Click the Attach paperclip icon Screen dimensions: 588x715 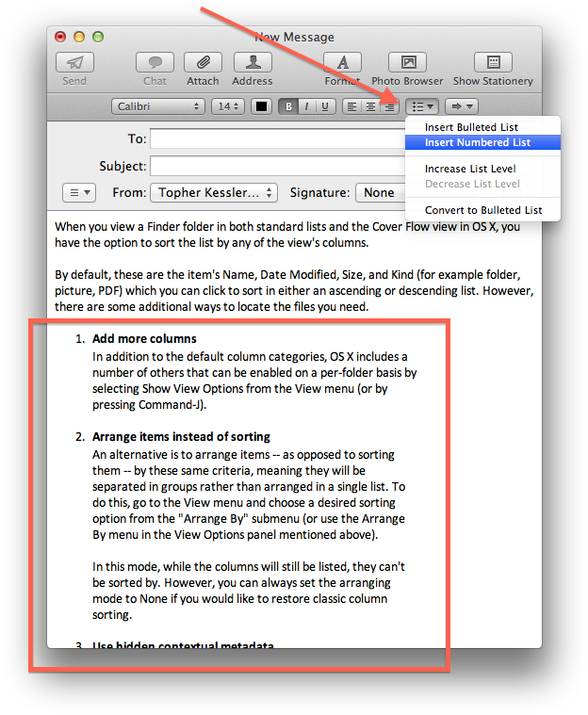click(203, 63)
